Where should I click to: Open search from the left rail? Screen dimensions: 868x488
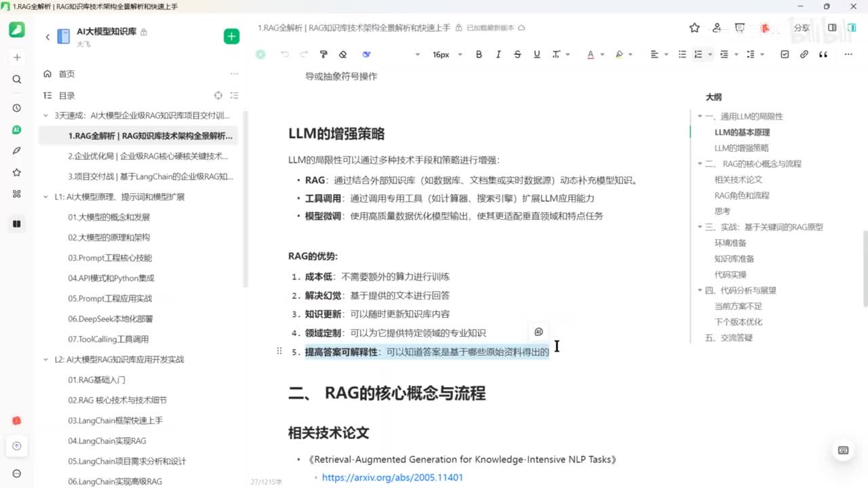click(17, 79)
